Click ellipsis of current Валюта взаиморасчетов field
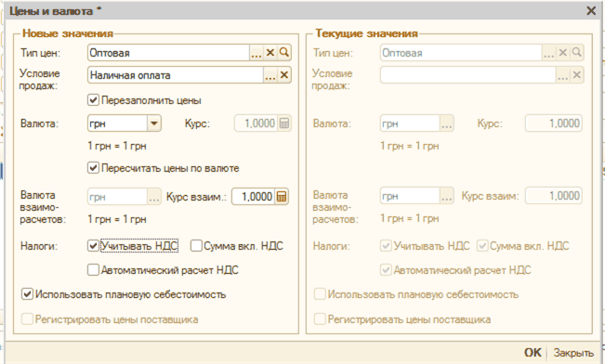The height and width of the screenshot is (364, 605). click(446, 196)
